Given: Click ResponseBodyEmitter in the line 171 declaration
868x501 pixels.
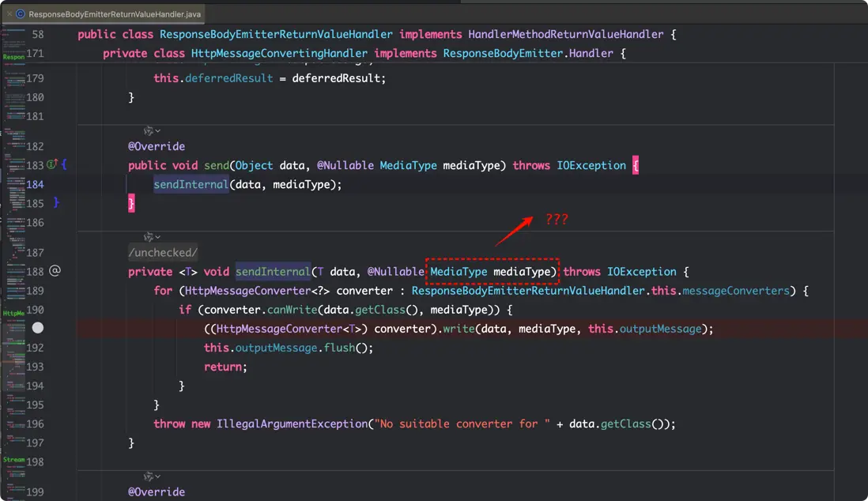Looking at the screenshot, I should click(503, 54).
